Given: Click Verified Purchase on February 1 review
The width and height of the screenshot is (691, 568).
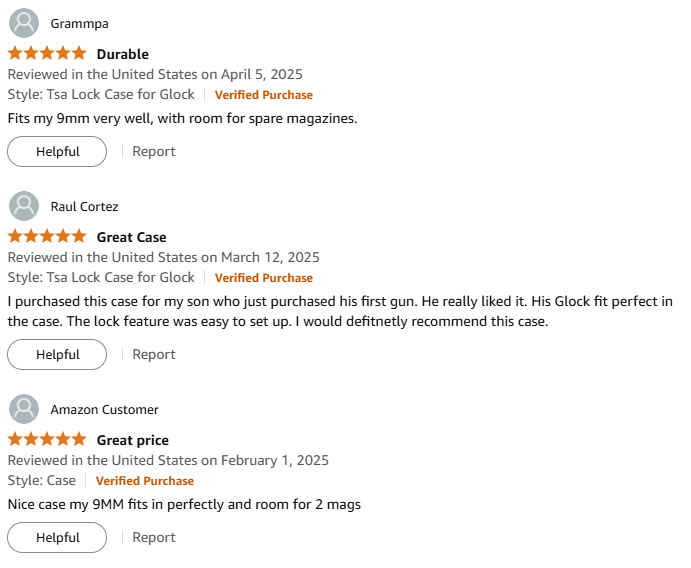Looking at the screenshot, I should pyautogui.click(x=145, y=481).
